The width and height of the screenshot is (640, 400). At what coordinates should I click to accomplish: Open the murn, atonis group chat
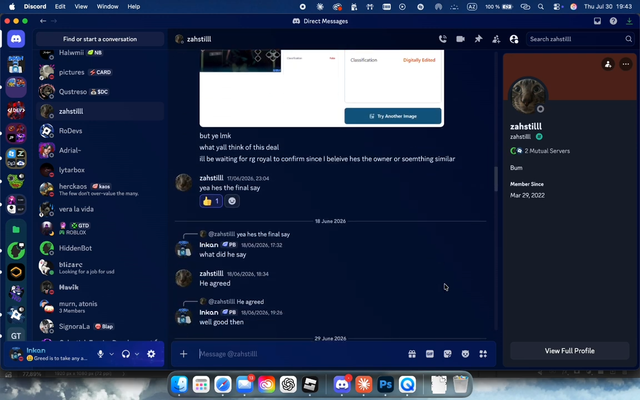click(100, 307)
